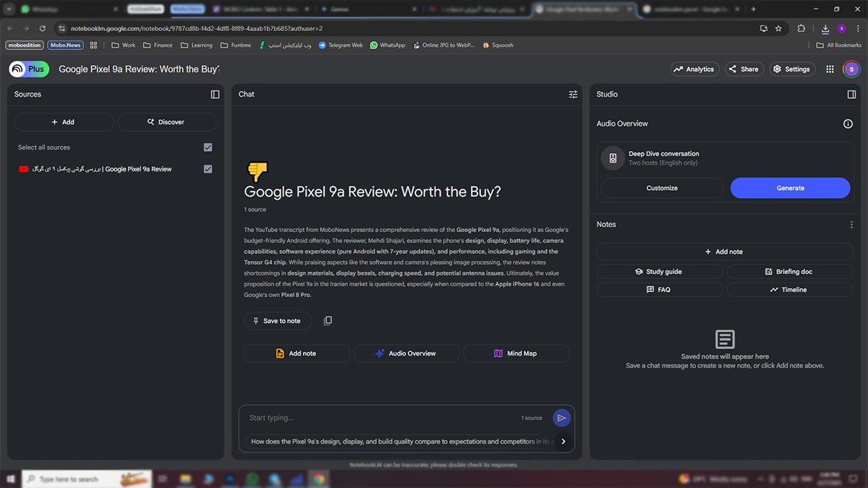This screenshot has height=488, width=868.
Task: Open Chrome profile icon in toolbar
Action: point(841,28)
